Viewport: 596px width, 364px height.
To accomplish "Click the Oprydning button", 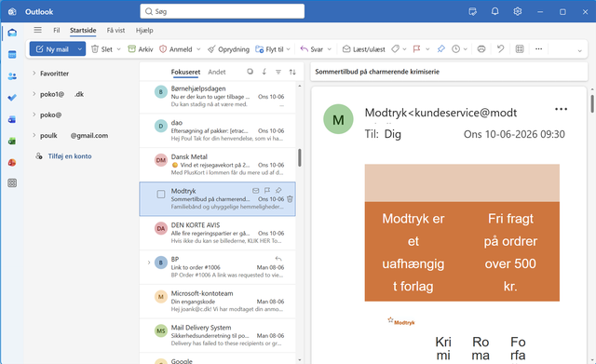I will tap(228, 49).
